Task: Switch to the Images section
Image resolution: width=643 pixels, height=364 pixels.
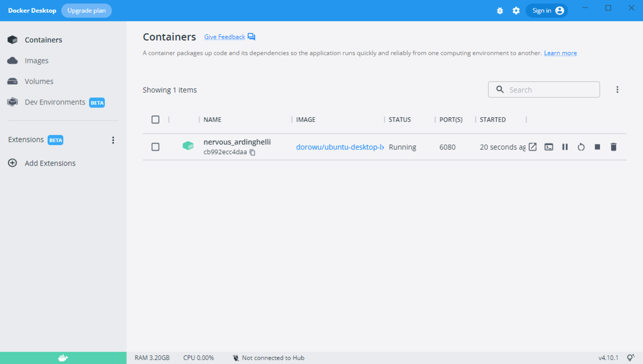Action: [36, 60]
